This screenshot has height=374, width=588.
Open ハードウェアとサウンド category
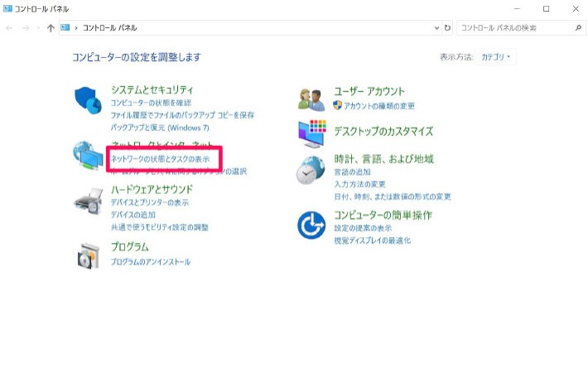tap(152, 189)
